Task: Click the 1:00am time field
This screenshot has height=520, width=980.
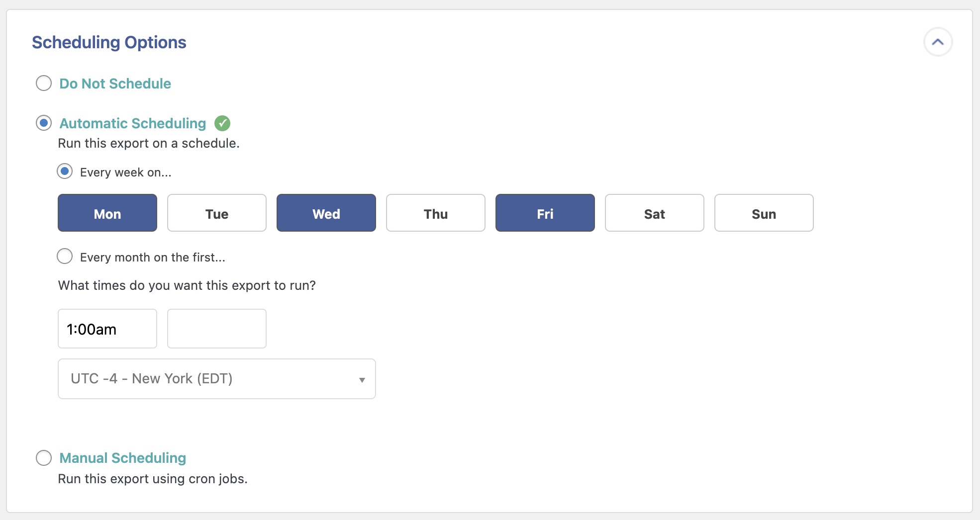Action: click(107, 329)
